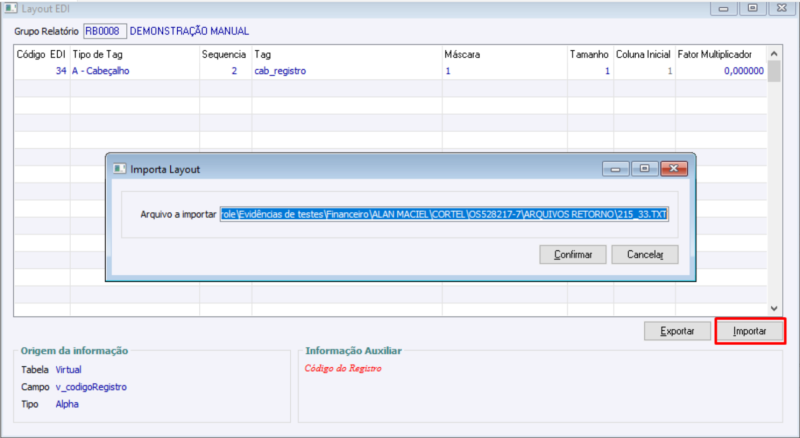This screenshot has height=438, width=800.
Task: Click the Cancelar button in Importa Layout
Action: coord(645,254)
